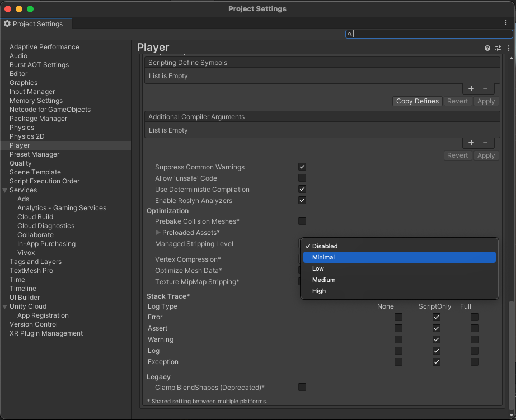Click the gear icon on the Project Settings tab
This screenshot has height=420, width=516.
[7, 23]
